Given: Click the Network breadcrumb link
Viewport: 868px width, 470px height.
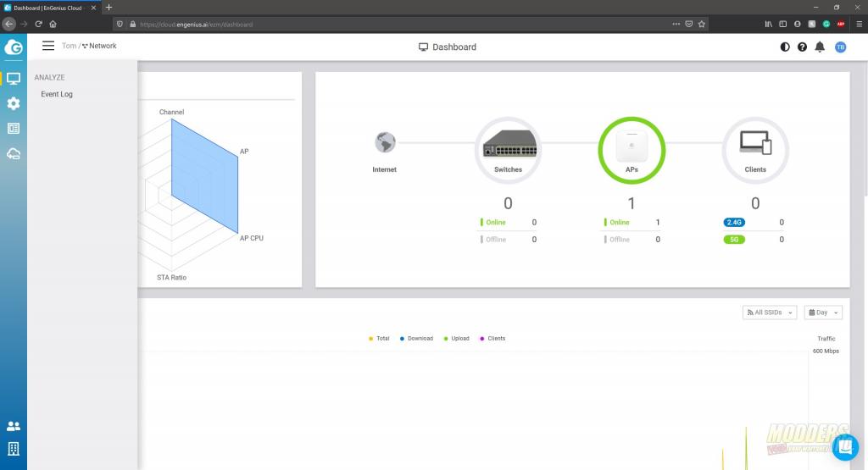Looking at the screenshot, I should click(103, 46).
